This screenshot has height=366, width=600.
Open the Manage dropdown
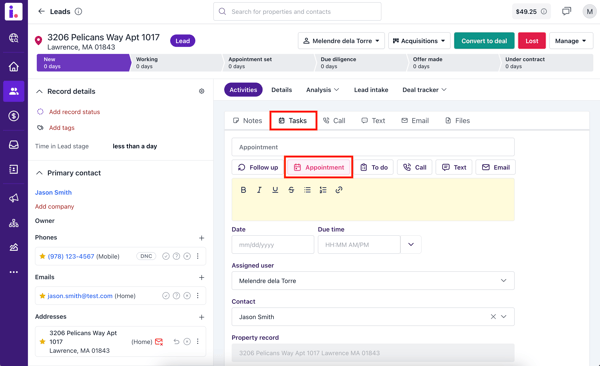click(571, 41)
